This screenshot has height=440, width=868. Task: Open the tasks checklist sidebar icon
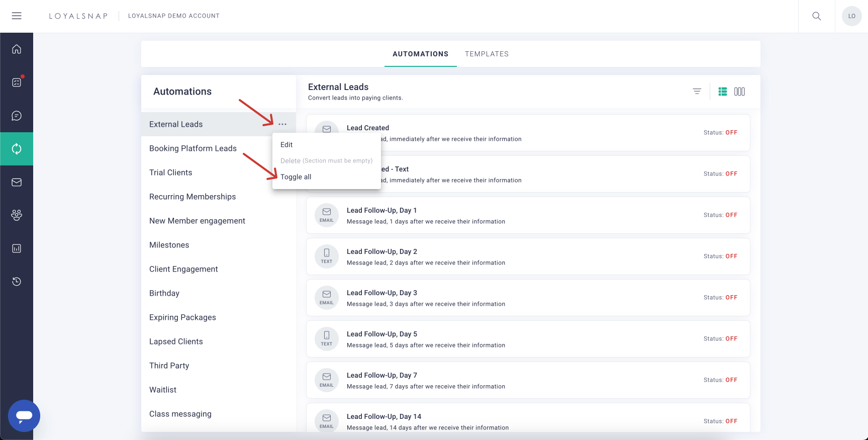pos(17,82)
